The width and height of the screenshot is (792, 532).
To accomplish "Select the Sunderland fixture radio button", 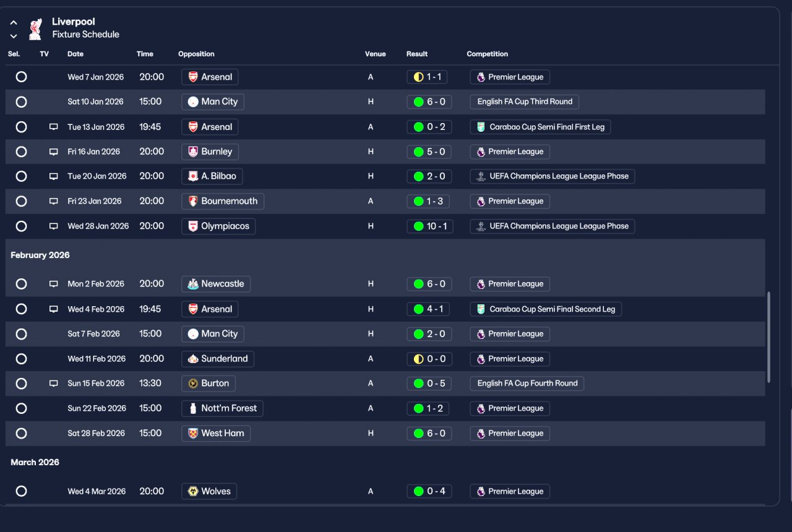I will pos(21,359).
